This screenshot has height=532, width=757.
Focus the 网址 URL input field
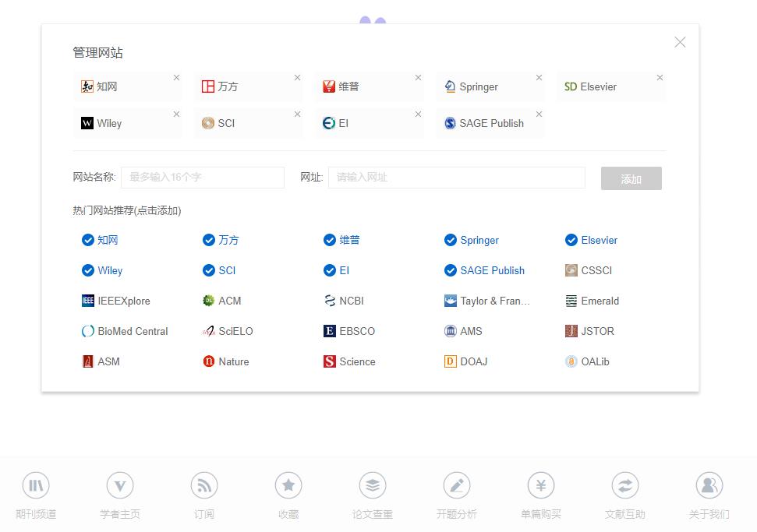[x=457, y=178]
